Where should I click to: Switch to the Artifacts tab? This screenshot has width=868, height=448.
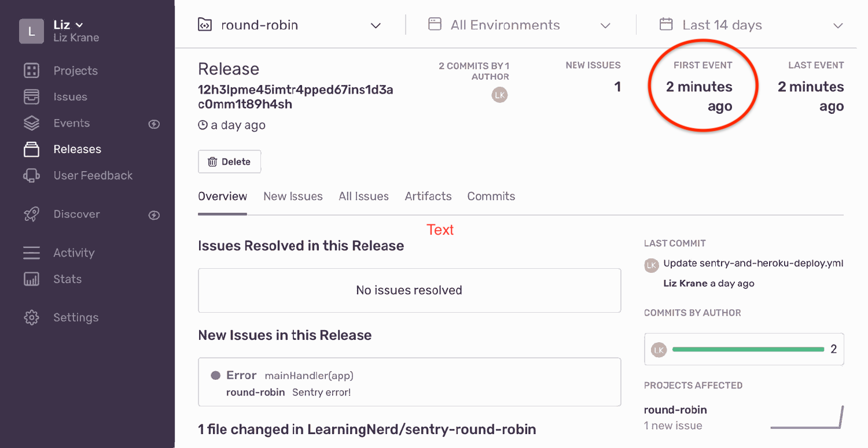tap(428, 197)
